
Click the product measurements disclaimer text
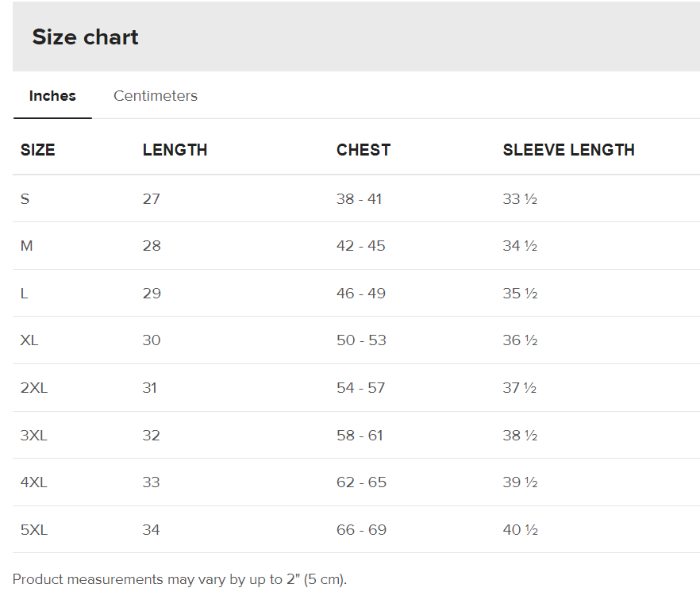[x=179, y=579]
